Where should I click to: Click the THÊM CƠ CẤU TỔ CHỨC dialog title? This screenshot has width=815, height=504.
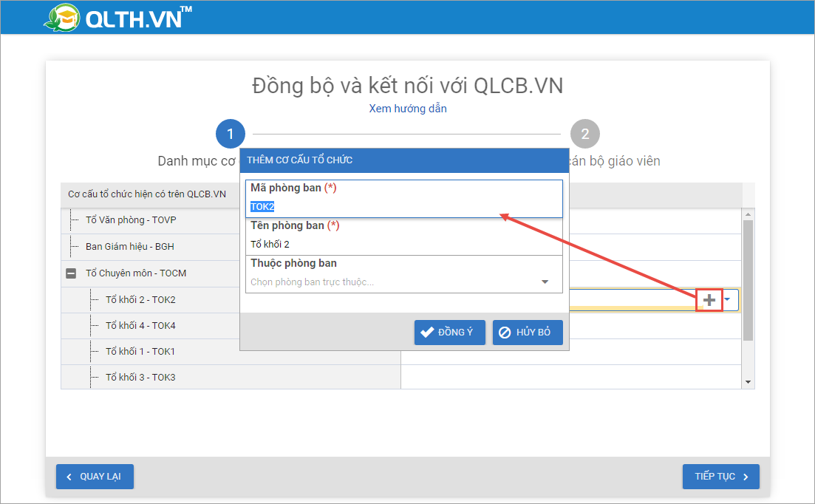click(x=299, y=160)
